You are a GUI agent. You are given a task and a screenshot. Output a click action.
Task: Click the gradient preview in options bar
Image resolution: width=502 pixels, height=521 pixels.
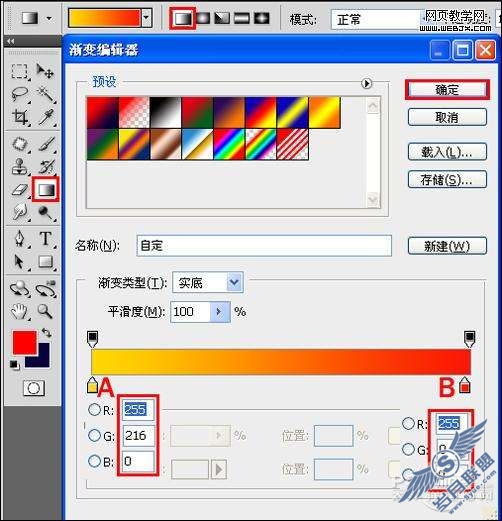[104, 18]
